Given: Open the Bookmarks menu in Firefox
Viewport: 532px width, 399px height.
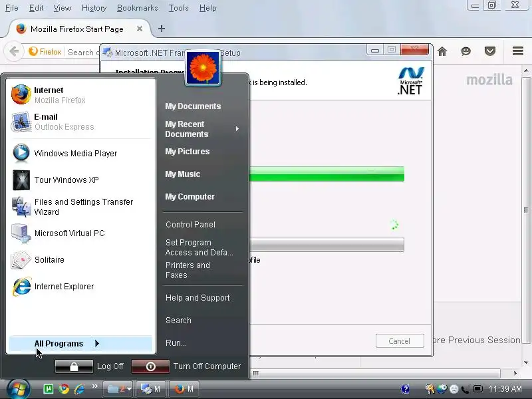Looking at the screenshot, I should click(x=138, y=8).
